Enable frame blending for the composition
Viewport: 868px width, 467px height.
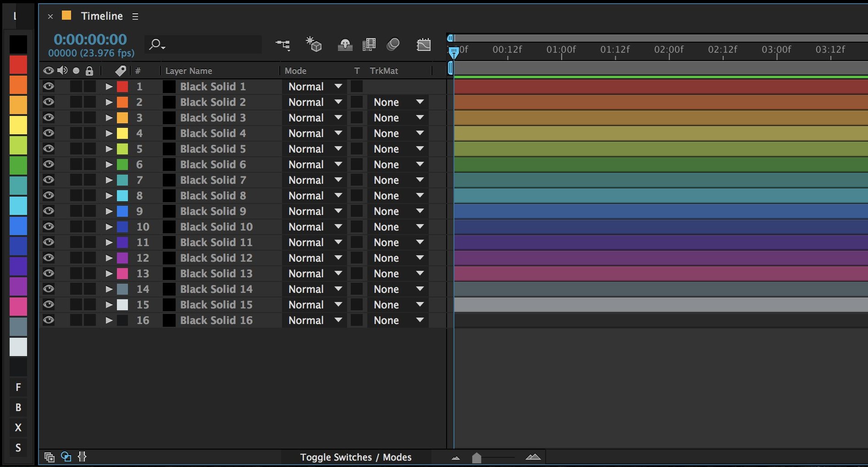click(x=369, y=44)
